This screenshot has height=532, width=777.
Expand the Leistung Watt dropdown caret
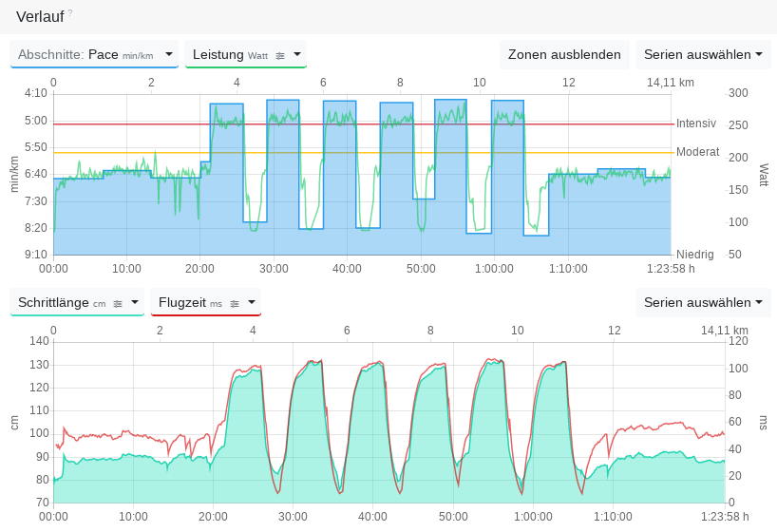point(297,55)
